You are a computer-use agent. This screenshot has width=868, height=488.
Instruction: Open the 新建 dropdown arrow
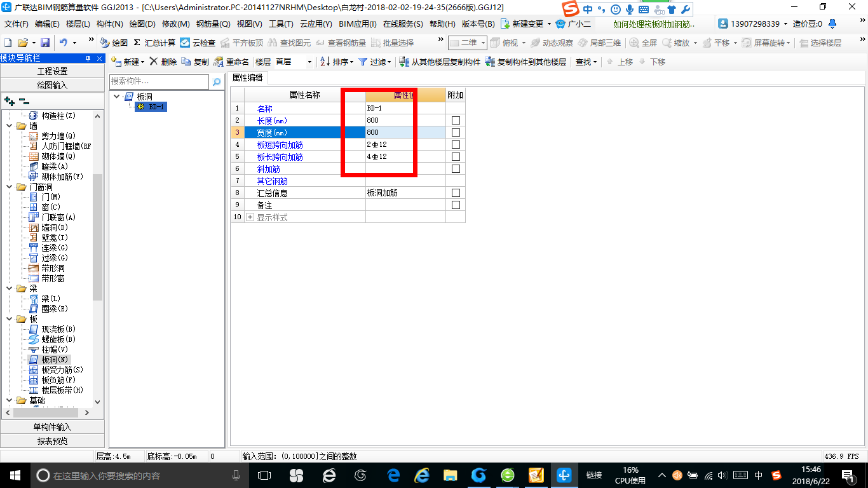pyautogui.click(x=142, y=62)
